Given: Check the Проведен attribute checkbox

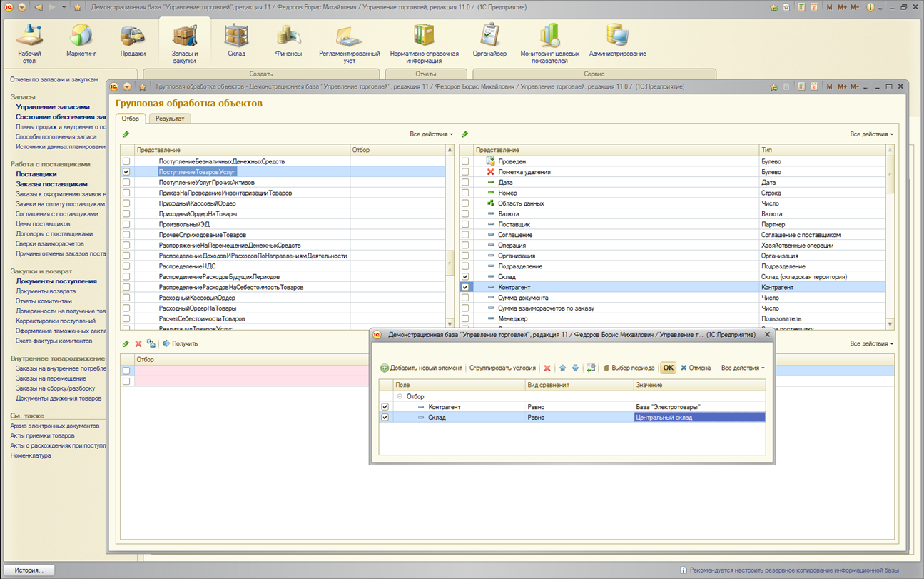Looking at the screenshot, I should 465,161.
